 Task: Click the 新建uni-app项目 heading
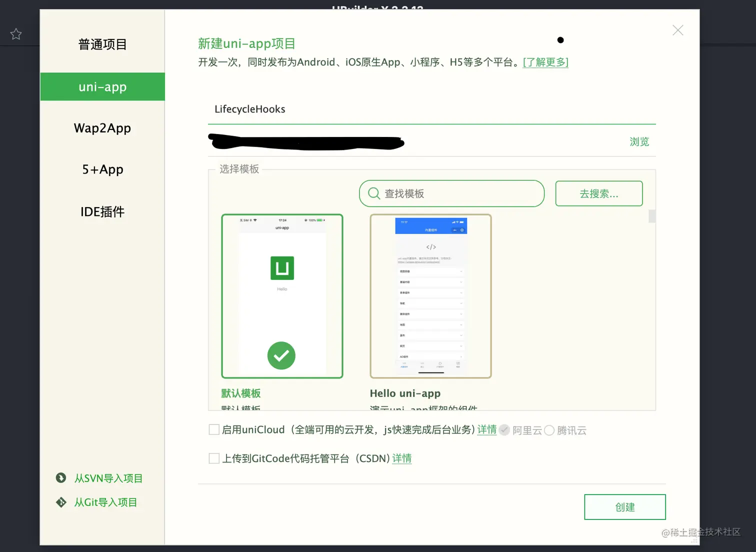point(246,43)
